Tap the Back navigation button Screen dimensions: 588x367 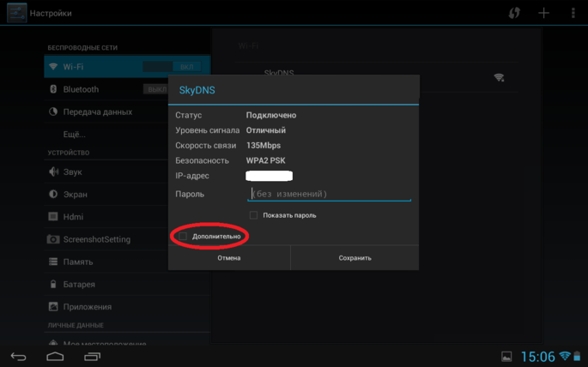18,357
